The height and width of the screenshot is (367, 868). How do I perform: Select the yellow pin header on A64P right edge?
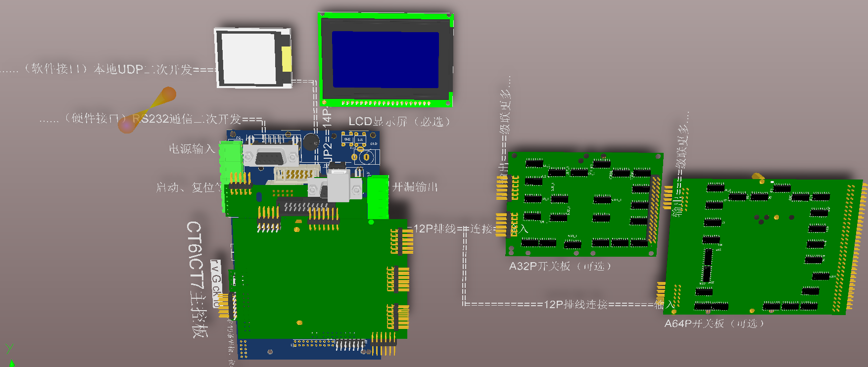pos(850,247)
